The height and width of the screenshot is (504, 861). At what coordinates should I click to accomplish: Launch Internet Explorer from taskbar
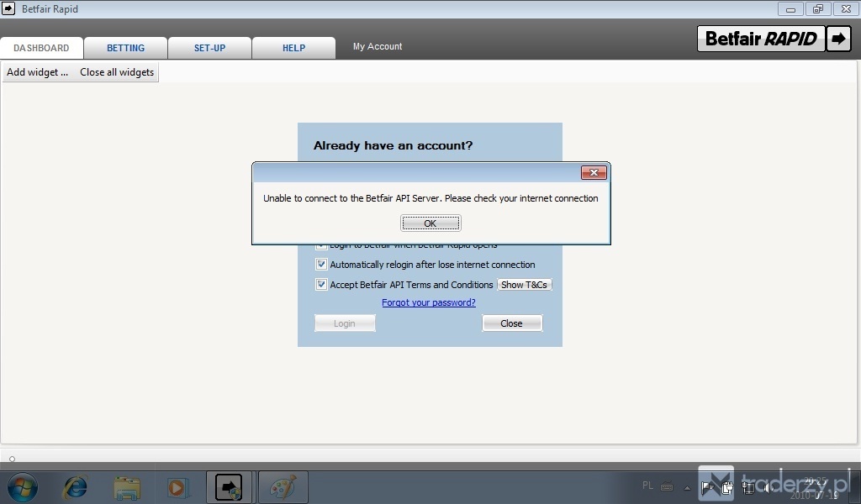75,487
